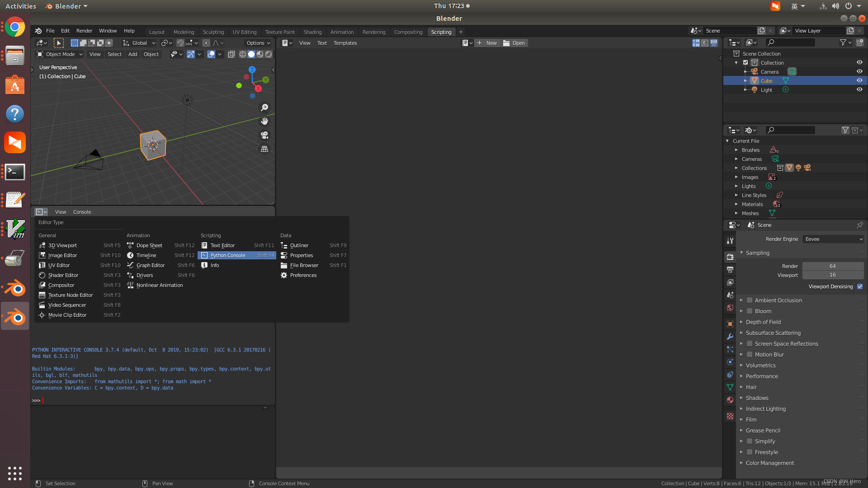
Task: Switch to the Shading workspace tab
Action: [x=312, y=32]
